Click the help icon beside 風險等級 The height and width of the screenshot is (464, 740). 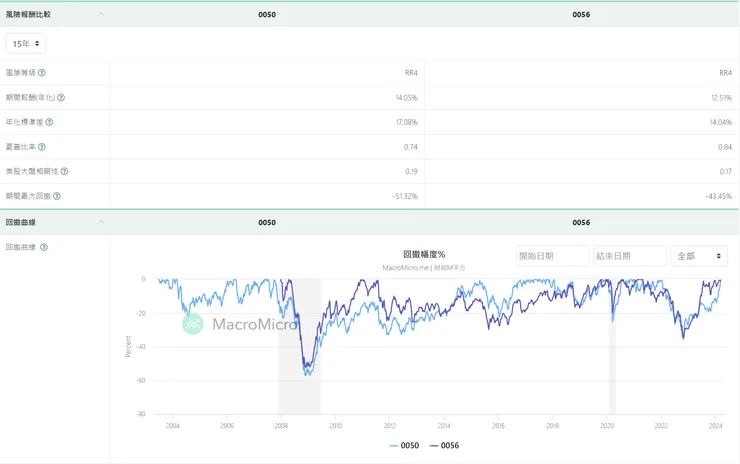[x=42, y=73]
